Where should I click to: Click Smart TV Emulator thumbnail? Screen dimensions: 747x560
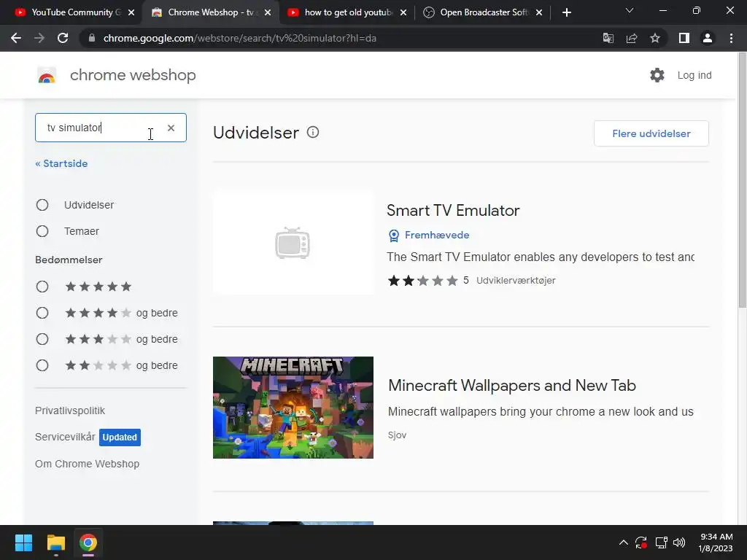click(293, 243)
